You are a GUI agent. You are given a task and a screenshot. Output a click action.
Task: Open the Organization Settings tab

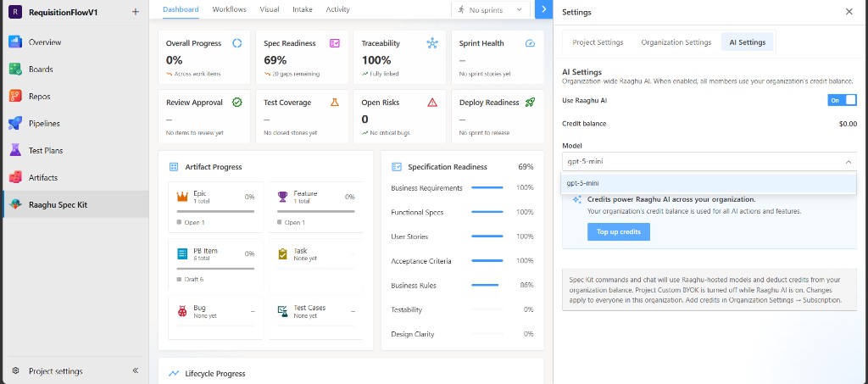click(x=676, y=42)
